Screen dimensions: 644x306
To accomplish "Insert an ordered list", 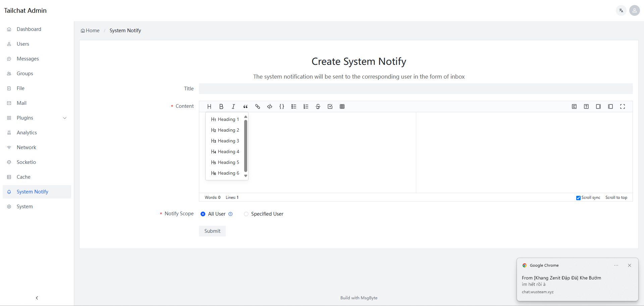I will (306, 106).
